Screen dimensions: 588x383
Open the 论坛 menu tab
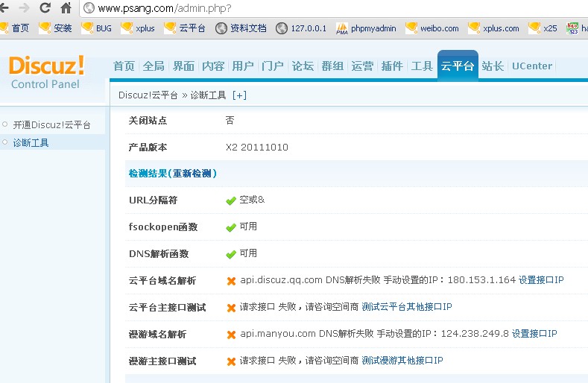coord(303,66)
